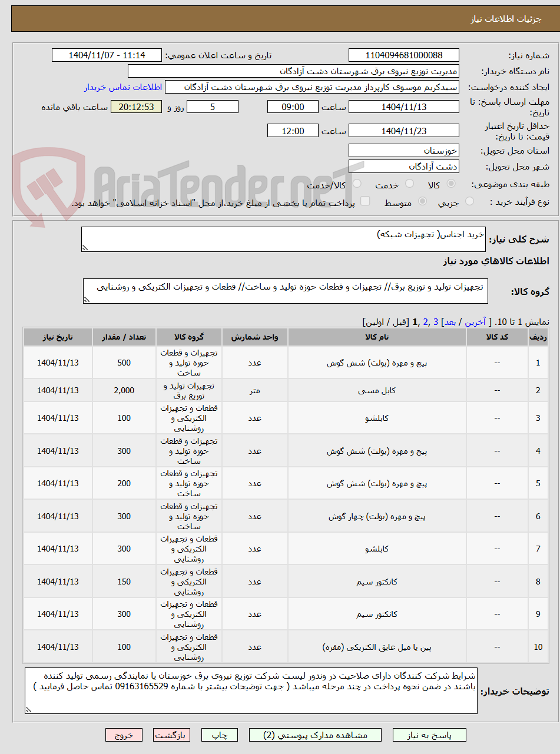This screenshot has width=560, height=754.
Task: Select کابلشو item in row 3
Action: click(x=377, y=418)
